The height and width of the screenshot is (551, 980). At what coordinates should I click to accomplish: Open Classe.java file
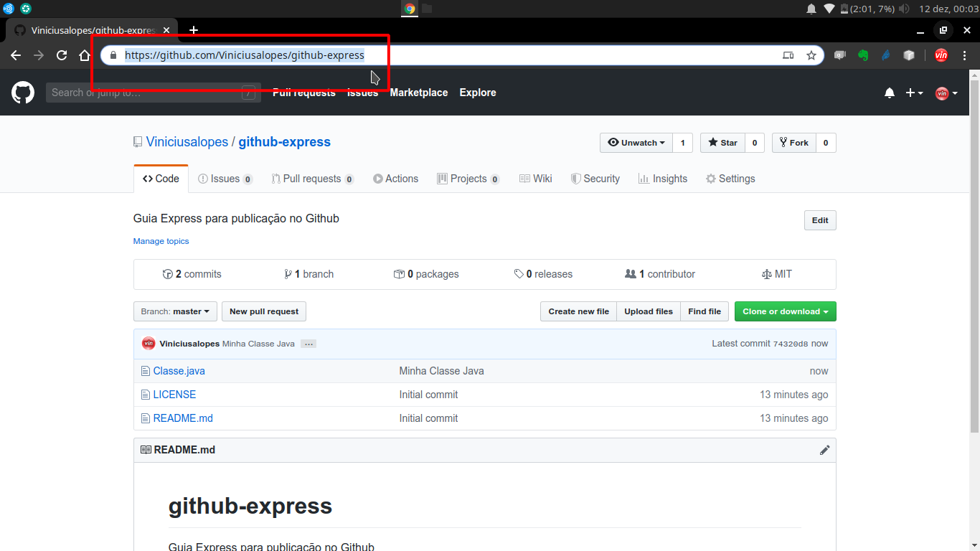tap(179, 371)
